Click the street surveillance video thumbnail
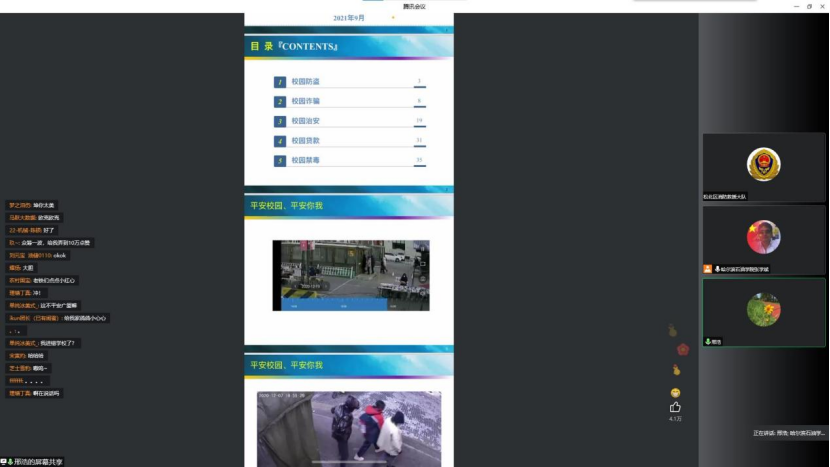The width and height of the screenshot is (830, 467). [x=350, y=275]
